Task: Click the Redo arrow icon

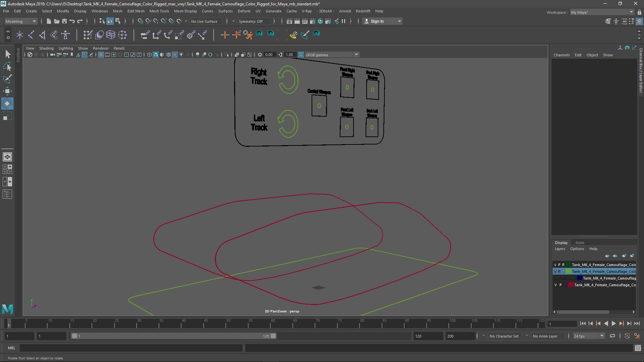Action: (80, 21)
